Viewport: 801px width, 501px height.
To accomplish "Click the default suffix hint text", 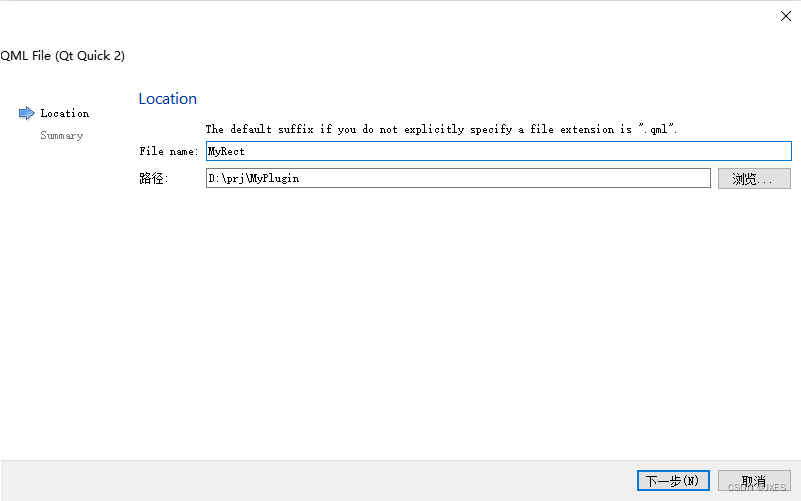I will 441,129.
